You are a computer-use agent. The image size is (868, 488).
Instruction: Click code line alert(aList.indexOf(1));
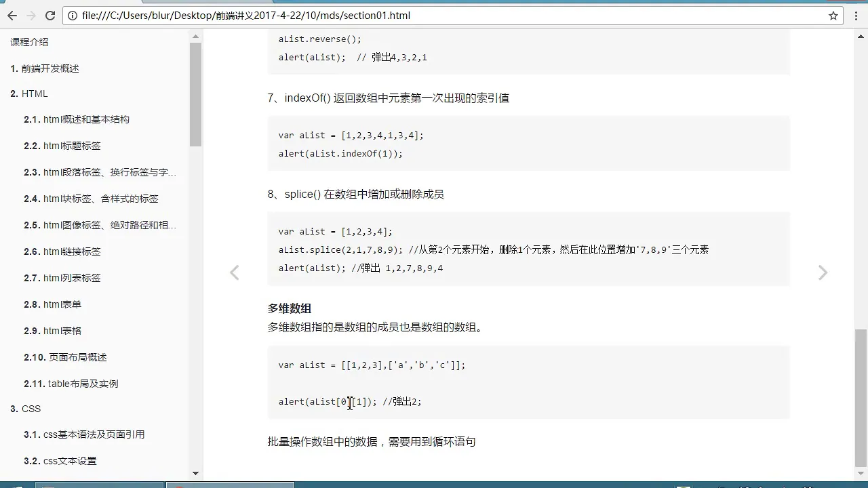pyautogui.click(x=340, y=154)
